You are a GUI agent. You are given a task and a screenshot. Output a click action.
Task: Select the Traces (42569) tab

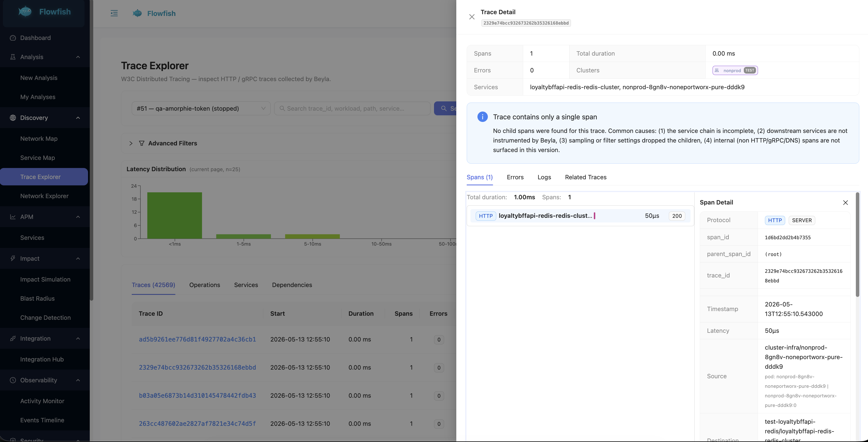pos(153,285)
